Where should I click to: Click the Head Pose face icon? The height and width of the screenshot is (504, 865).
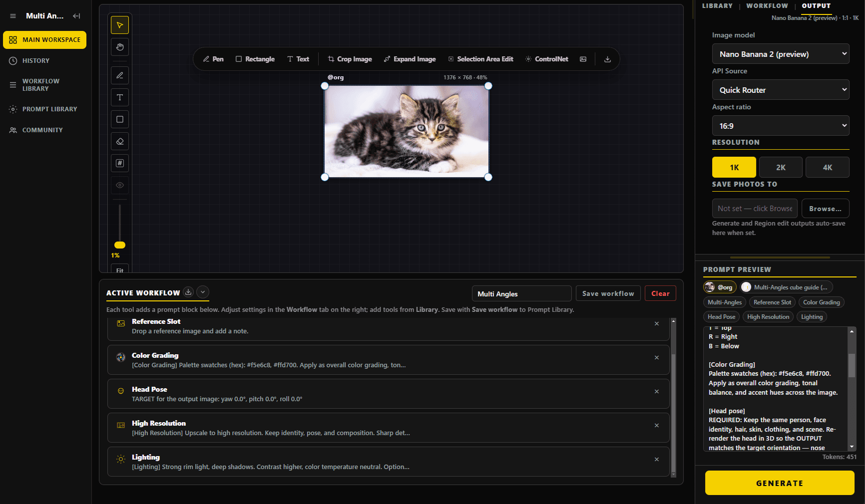click(x=121, y=391)
